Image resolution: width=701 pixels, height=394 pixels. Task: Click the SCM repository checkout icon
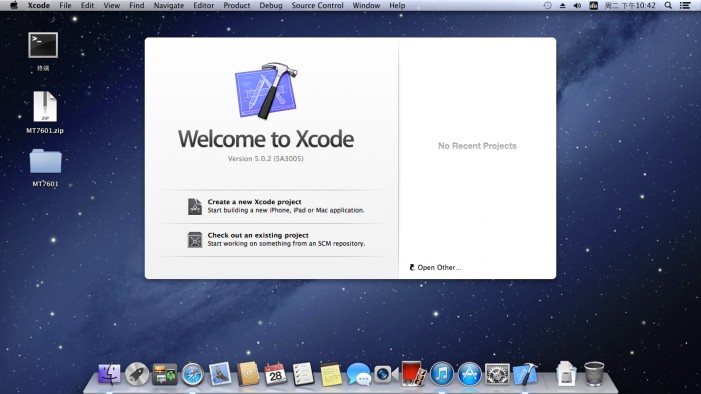(x=195, y=240)
